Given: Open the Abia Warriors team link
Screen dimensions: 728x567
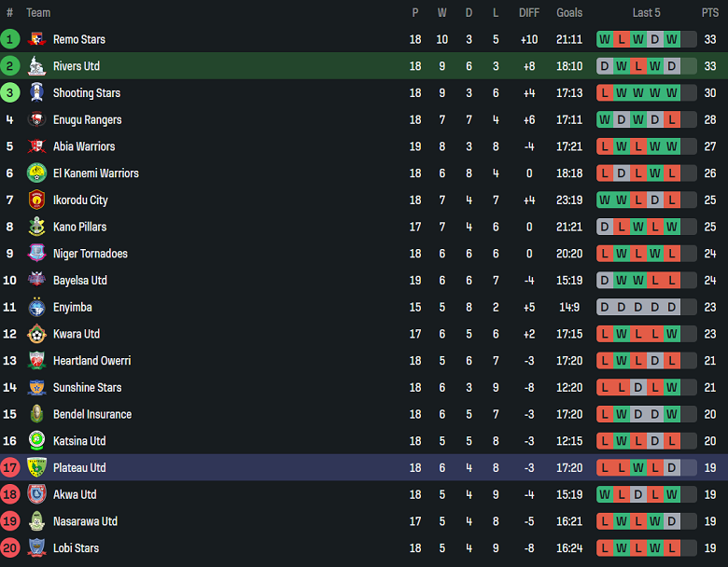Looking at the screenshot, I should 84,146.
